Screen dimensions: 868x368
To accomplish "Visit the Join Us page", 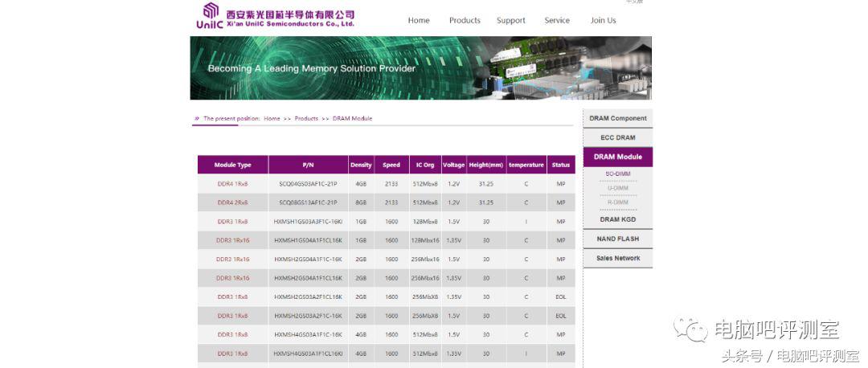I will click(604, 21).
